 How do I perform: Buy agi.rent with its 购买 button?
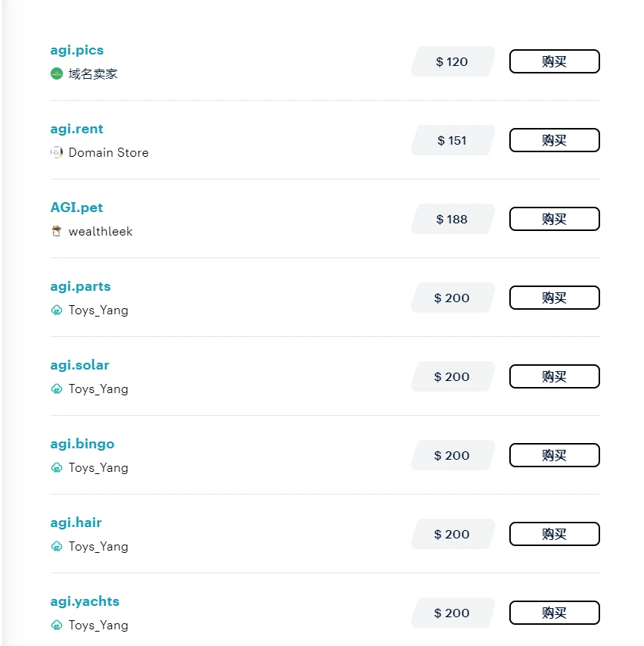554,140
